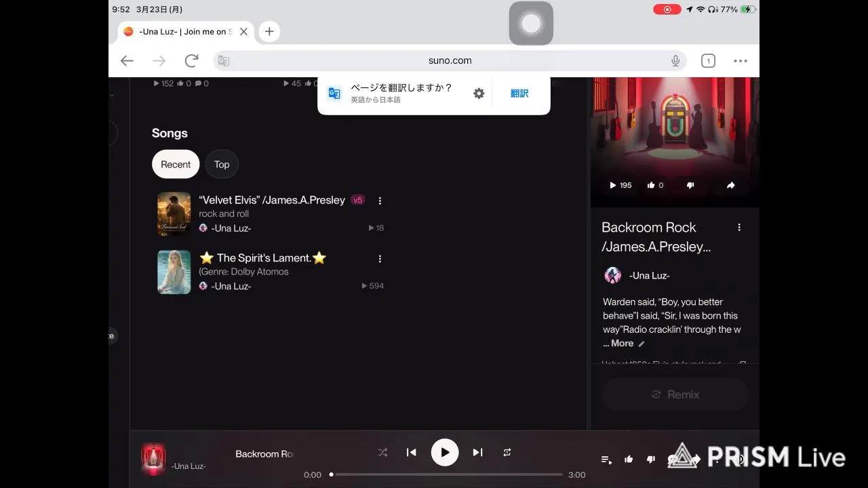Image resolution: width=868 pixels, height=488 pixels.
Task: Tap the AssistiveTouch floating button
Action: coord(531,24)
